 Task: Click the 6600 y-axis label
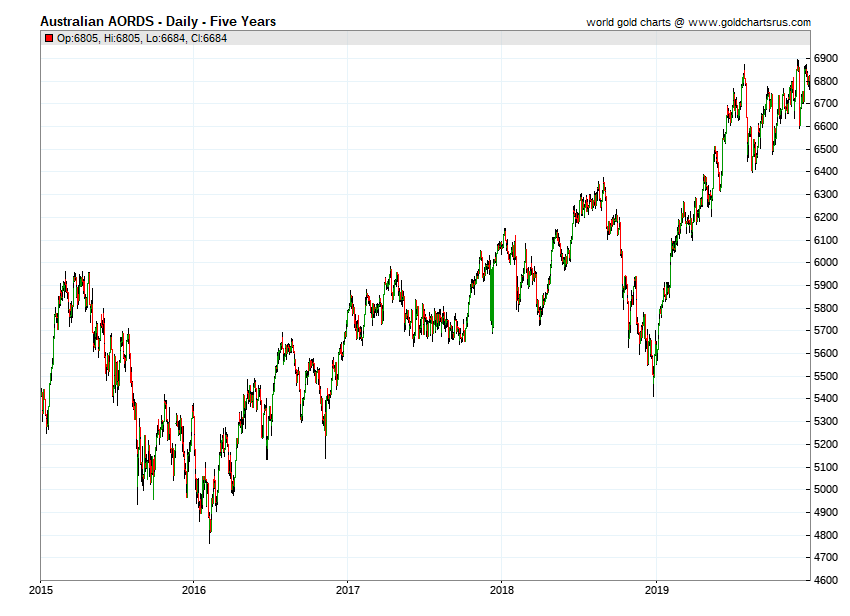[825, 126]
